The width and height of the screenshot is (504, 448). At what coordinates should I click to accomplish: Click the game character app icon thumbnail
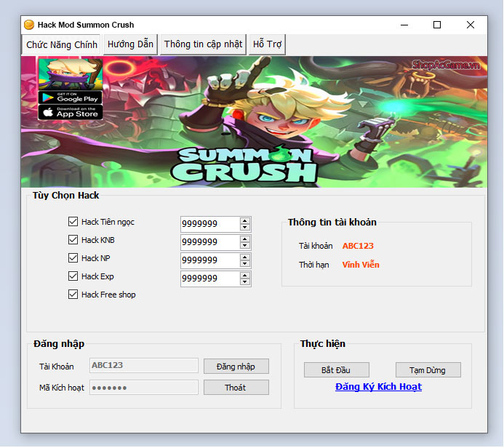pyautogui.click(x=71, y=74)
